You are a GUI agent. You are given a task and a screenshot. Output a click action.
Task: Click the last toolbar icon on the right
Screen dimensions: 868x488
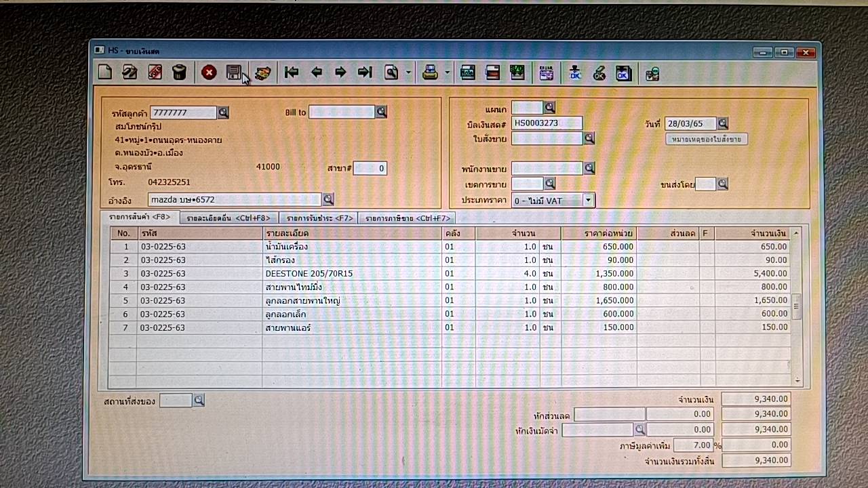(x=652, y=73)
